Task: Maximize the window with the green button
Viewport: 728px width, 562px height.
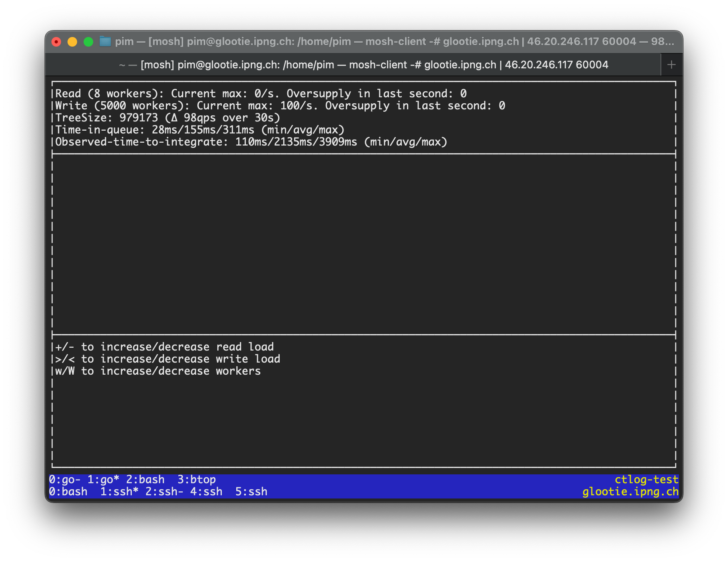Action: pos(88,42)
